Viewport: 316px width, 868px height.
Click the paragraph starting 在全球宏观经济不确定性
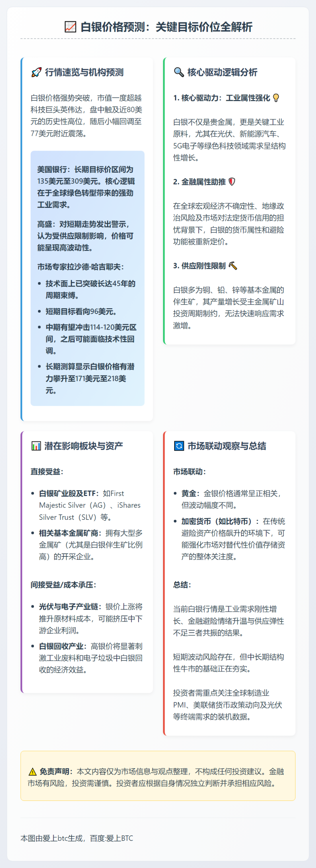tap(229, 224)
